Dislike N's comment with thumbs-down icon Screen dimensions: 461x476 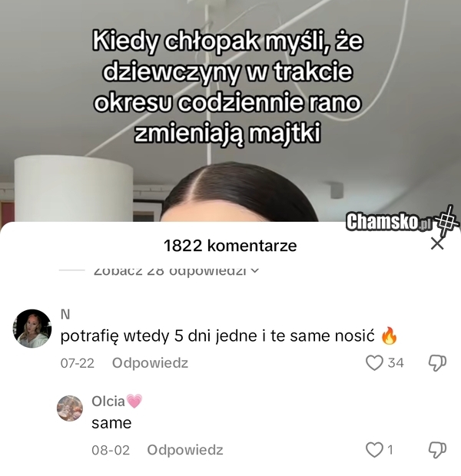pos(437,363)
